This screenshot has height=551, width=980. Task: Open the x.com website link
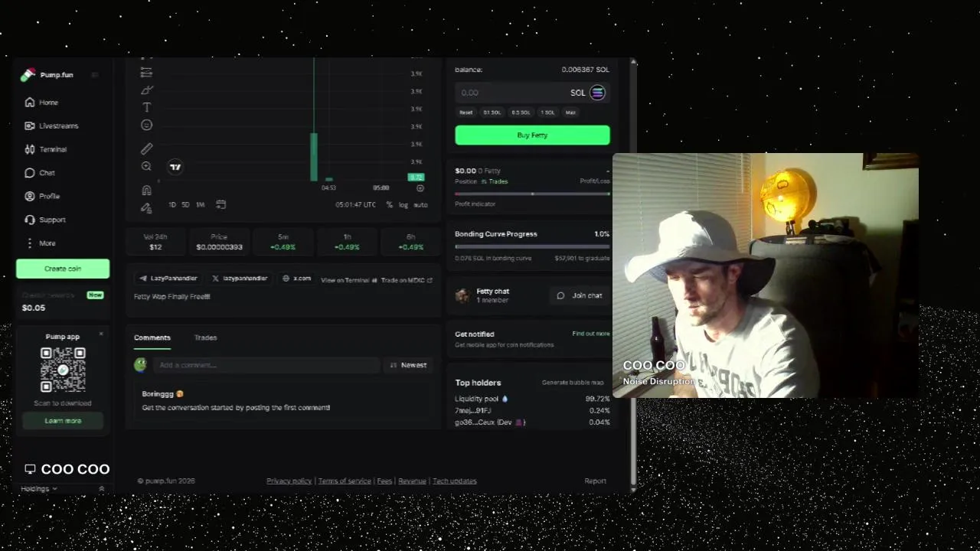click(297, 279)
